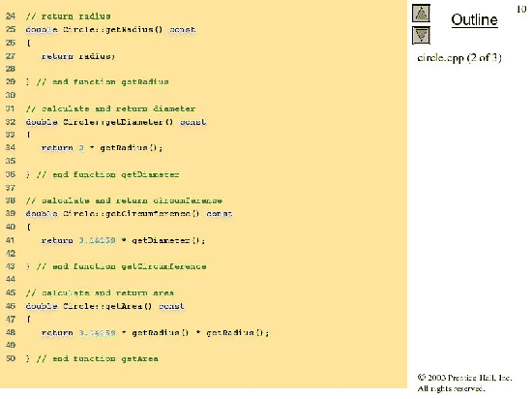532x399 pixels.
Task: Click the getRadius() * getRadius() return statement
Action: 155,333
